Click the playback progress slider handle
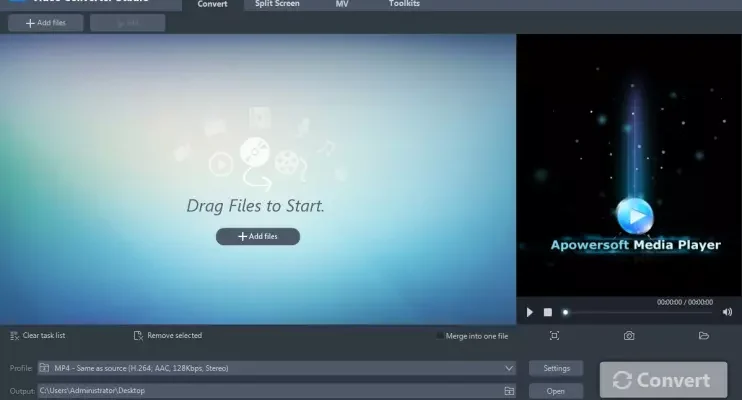 (565, 312)
